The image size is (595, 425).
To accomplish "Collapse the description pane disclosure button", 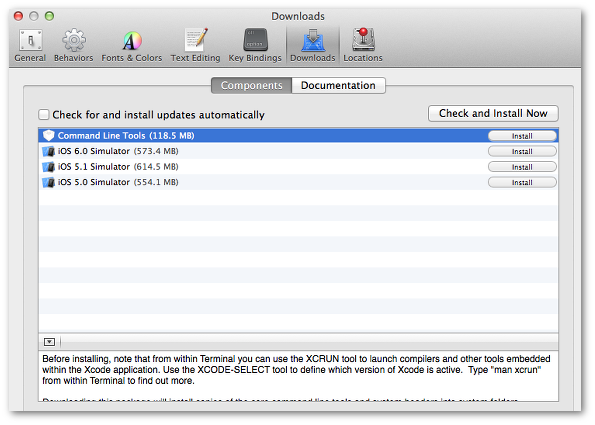I will (49, 342).
